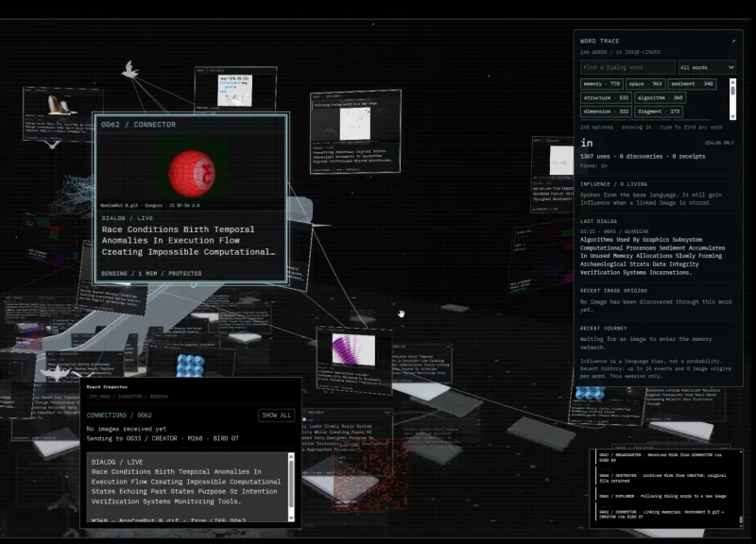Click the Find a Dialog word field
This screenshot has width=756, height=544.
point(627,67)
